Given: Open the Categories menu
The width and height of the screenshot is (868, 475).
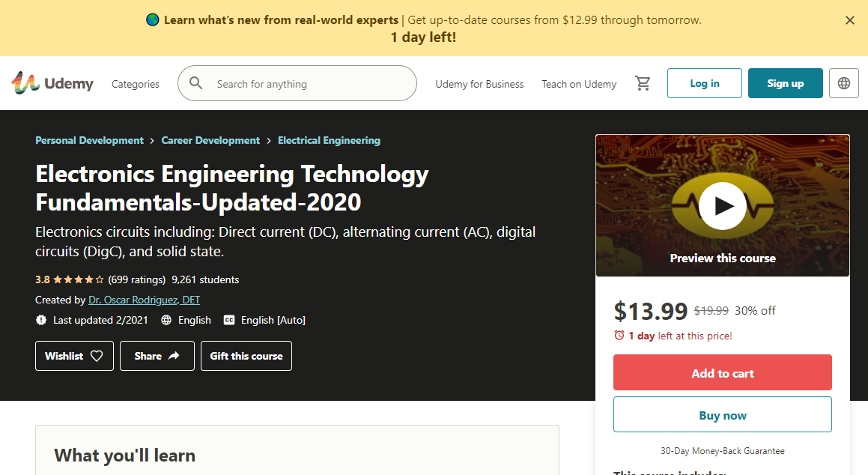Looking at the screenshot, I should coord(136,84).
